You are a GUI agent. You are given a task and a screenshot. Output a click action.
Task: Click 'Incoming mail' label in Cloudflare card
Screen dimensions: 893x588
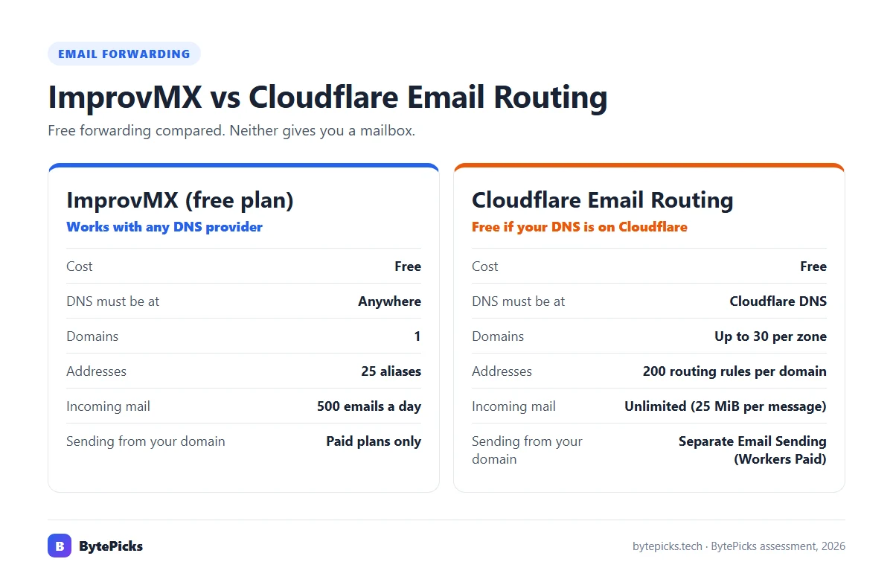pyautogui.click(x=513, y=406)
